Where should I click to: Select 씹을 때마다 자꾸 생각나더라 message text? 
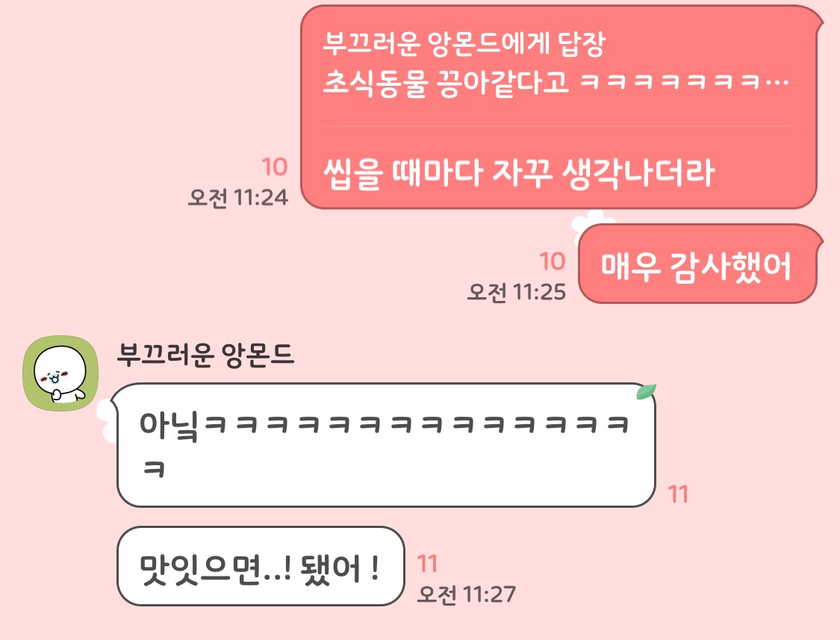click(x=519, y=174)
